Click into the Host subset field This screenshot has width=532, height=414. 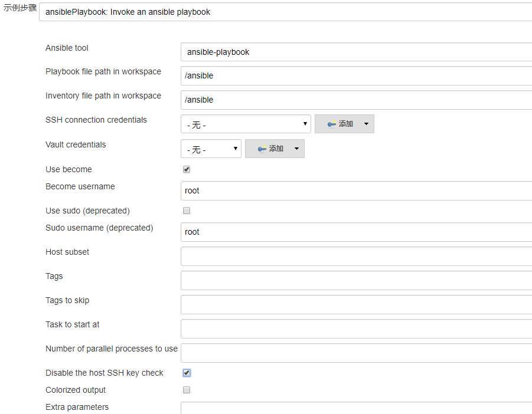point(356,256)
